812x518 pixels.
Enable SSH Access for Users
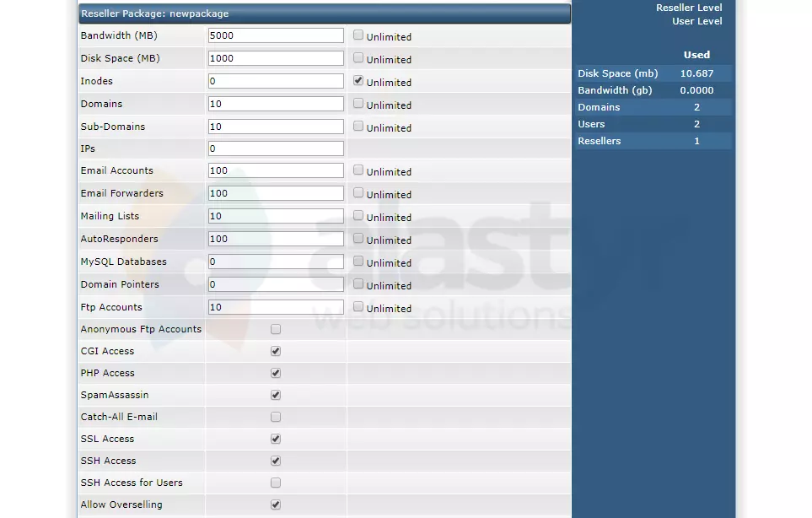pos(276,483)
